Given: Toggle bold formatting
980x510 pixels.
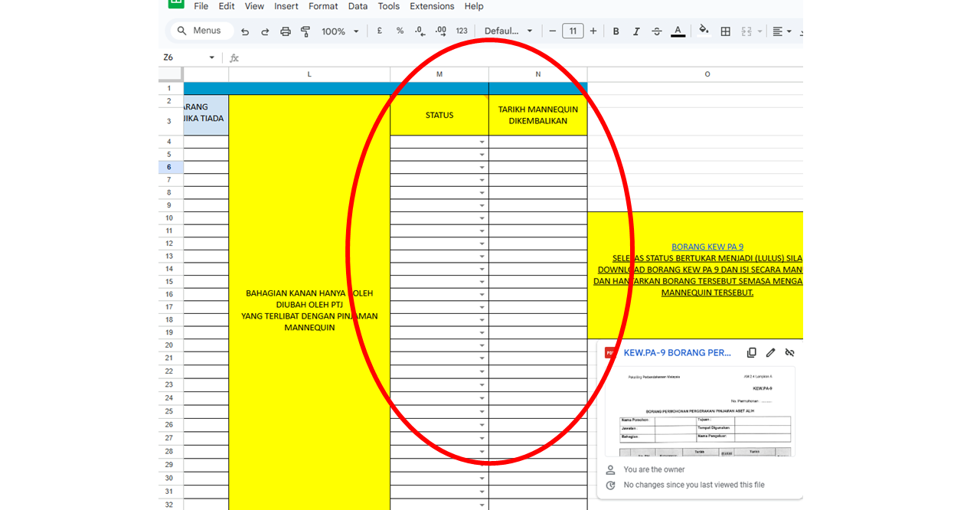Looking at the screenshot, I should [616, 31].
